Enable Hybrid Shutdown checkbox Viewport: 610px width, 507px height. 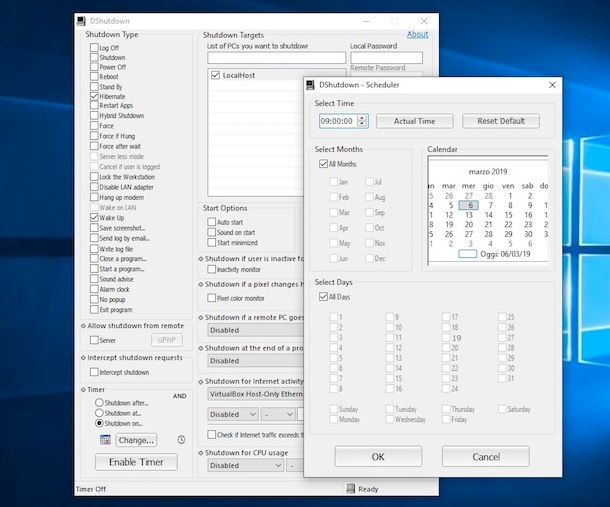(94, 116)
